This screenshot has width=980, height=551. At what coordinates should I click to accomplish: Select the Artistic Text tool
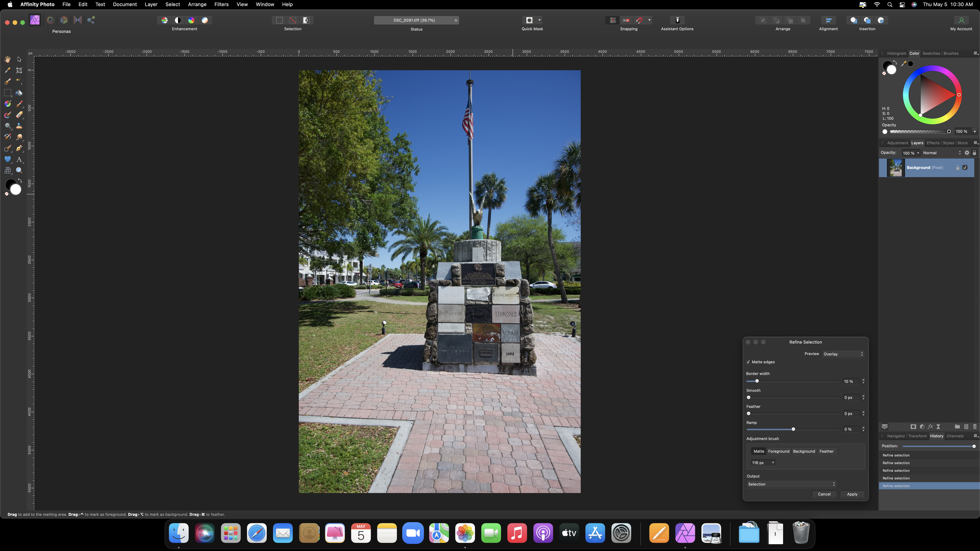[x=19, y=159]
